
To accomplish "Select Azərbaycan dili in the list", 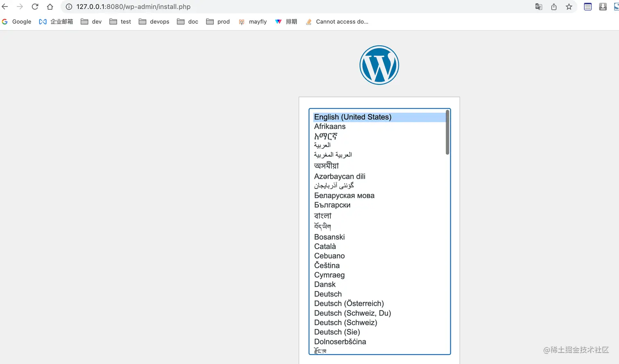I will (x=379, y=176).
